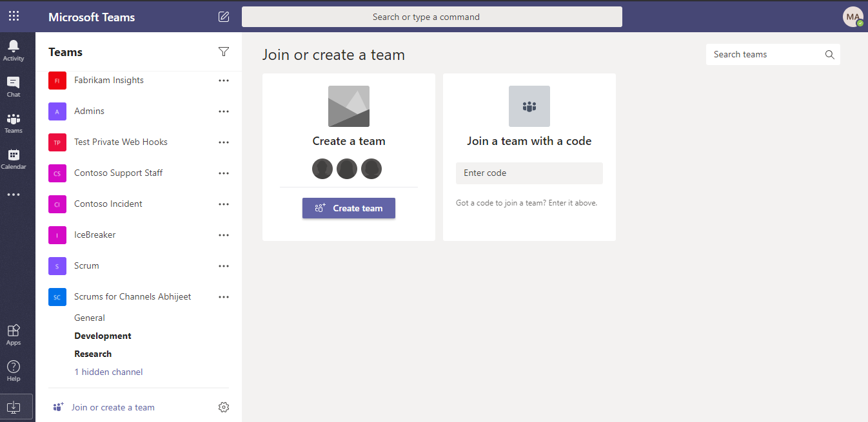868x422 pixels.
Task: Click the magnifier in Search teams box
Action: (x=830, y=55)
